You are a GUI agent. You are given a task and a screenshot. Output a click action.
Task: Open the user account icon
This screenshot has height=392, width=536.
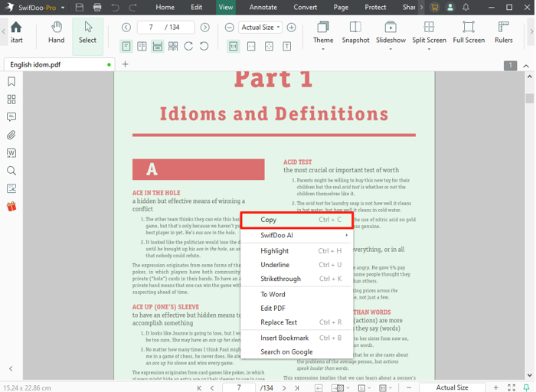point(450,7)
